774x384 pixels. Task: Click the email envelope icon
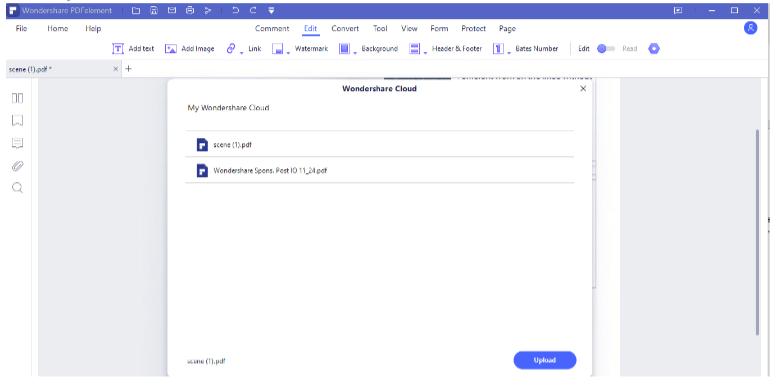(171, 10)
